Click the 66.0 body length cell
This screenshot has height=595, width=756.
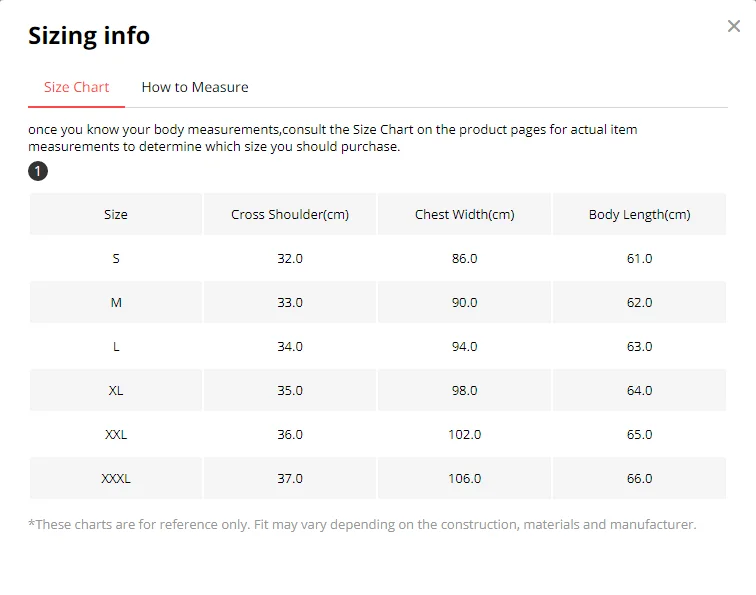(639, 478)
